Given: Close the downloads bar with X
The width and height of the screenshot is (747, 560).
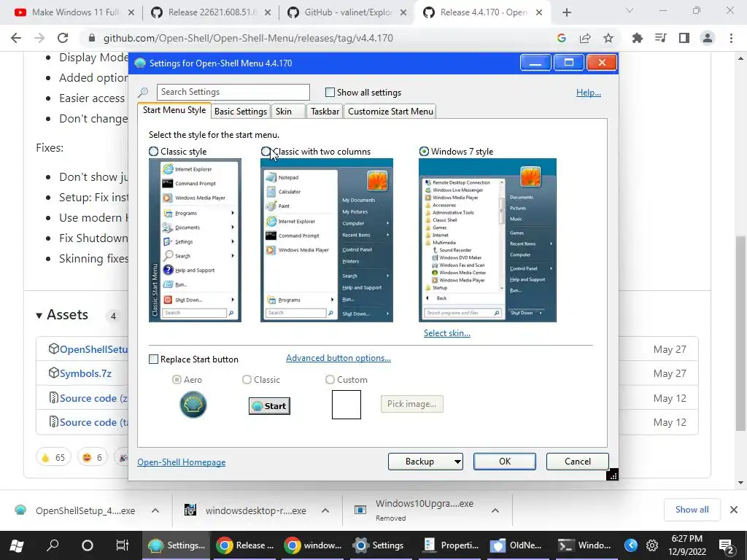Looking at the screenshot, I should pyautogui.click(x=734, y=510).
